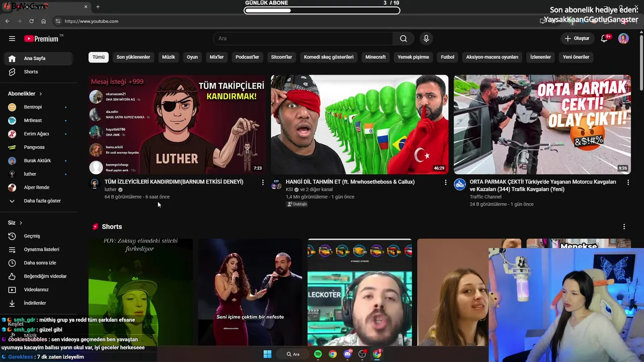Viewport: 644px width, 362px height.
Task: Open Oynatma listeleri playlists
Action: pyautogui.click(x=38, y=249)
